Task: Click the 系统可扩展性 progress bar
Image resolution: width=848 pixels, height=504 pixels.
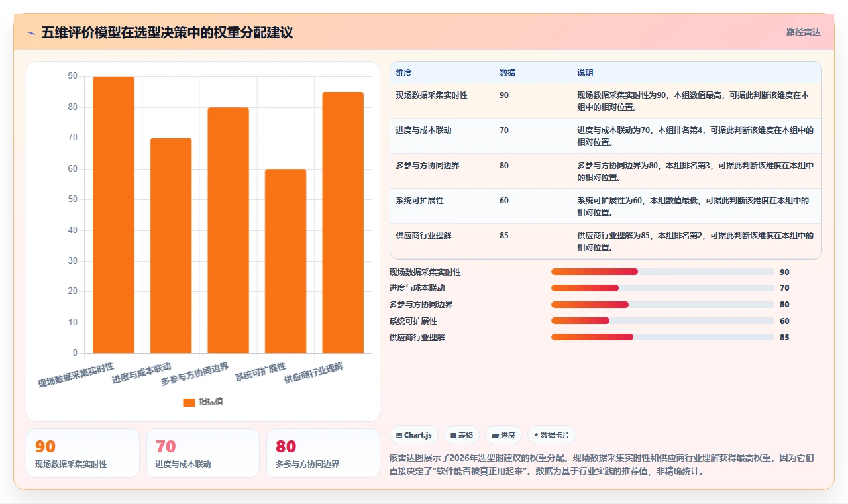Action: click(662, 321)
